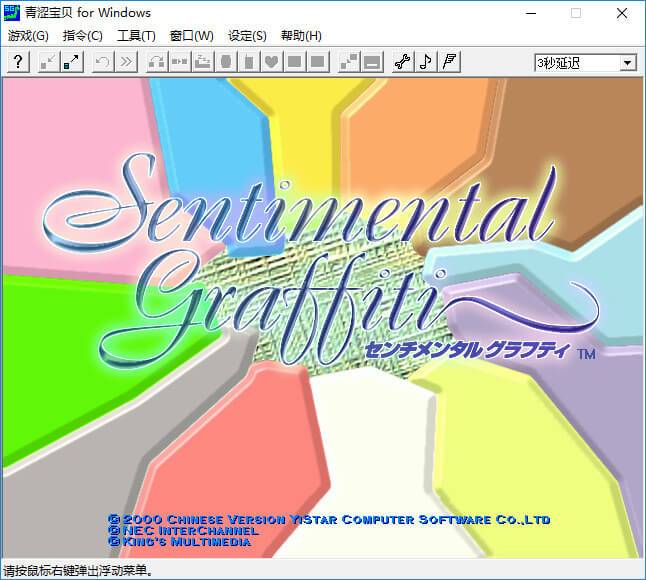Open the 窗口(W) menu
The image size is (646, 580).
point(191,36)
